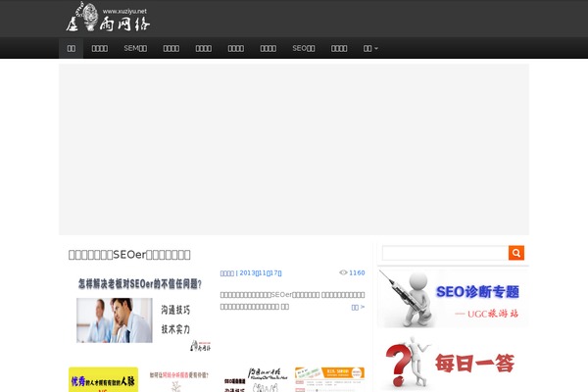The width and height of the screenshot is (588, 392).
Task: Open the SEO诊断专题 sidebar banner
Action: point(453,299)
